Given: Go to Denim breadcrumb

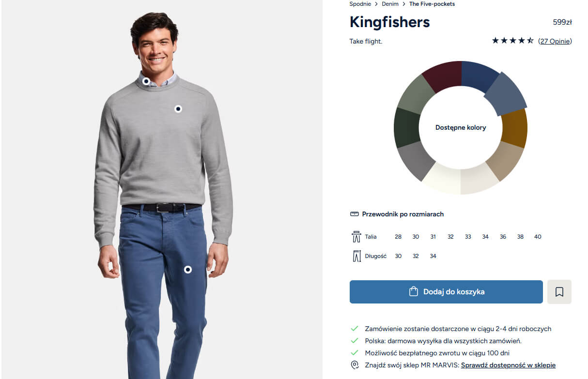Looking at the screenshot, I should point(390,4).
